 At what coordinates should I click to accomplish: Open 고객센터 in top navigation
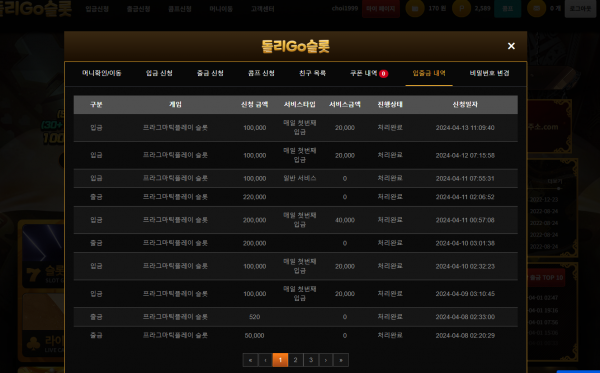[x=262, y=8]
